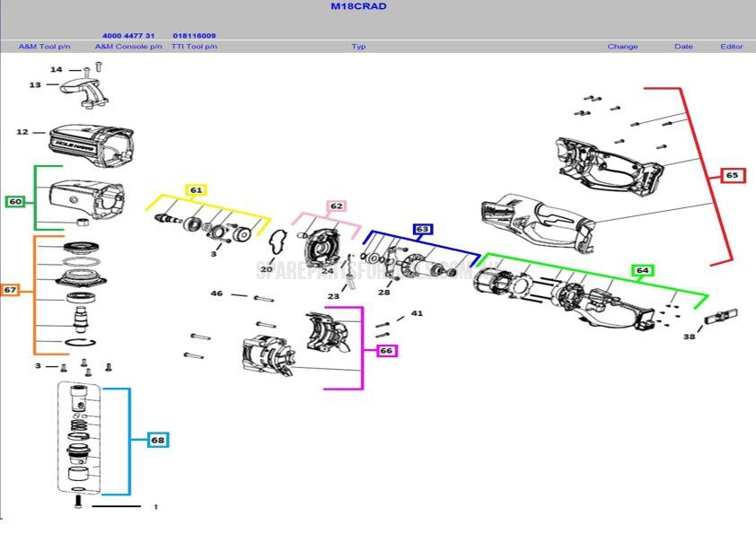
Task: Click the green assembly group 60 label
Action: (15, 202)
